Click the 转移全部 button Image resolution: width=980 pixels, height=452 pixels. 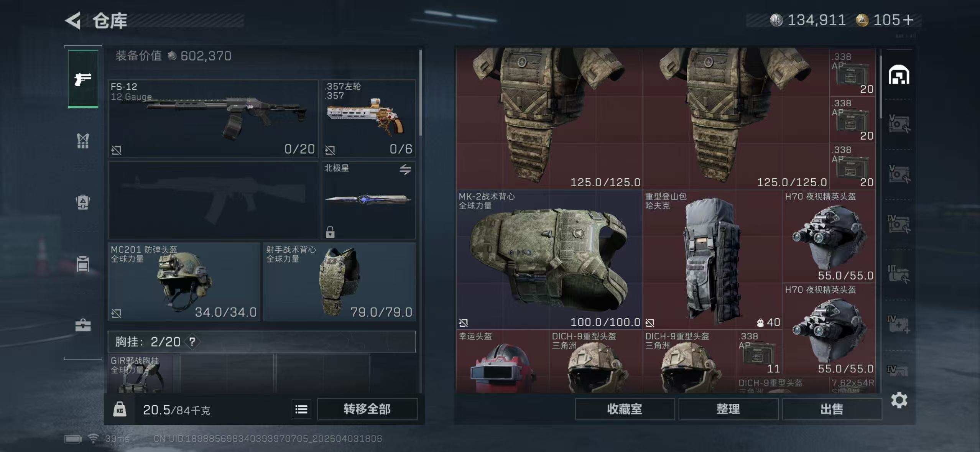tap(367, 409)
